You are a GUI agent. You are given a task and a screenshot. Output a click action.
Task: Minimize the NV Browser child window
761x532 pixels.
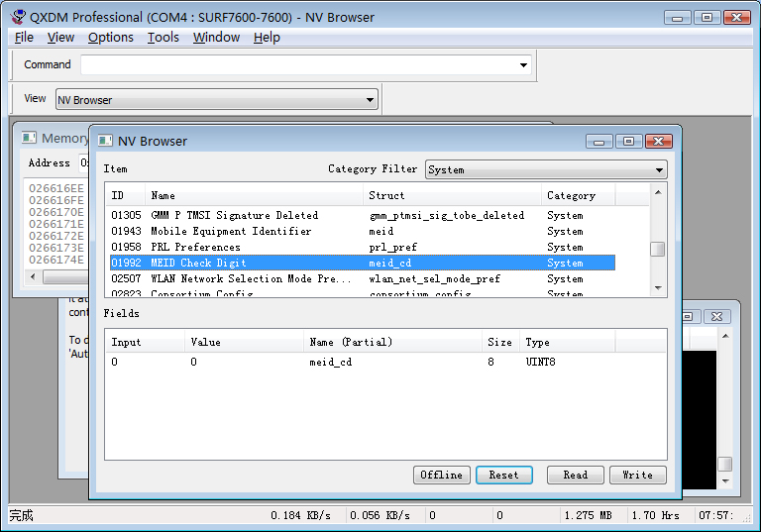[x=599, y=142]
